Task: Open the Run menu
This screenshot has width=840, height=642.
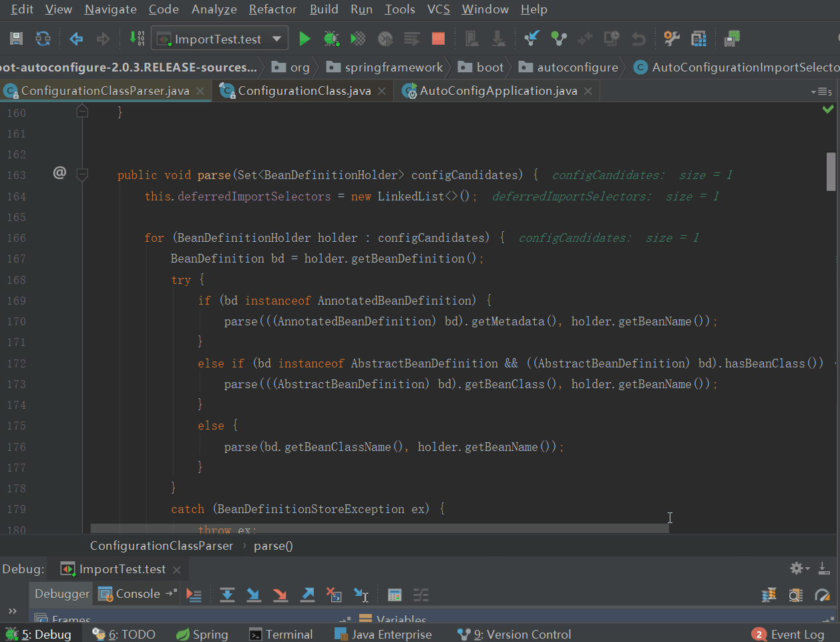Action: click(361, 9)
